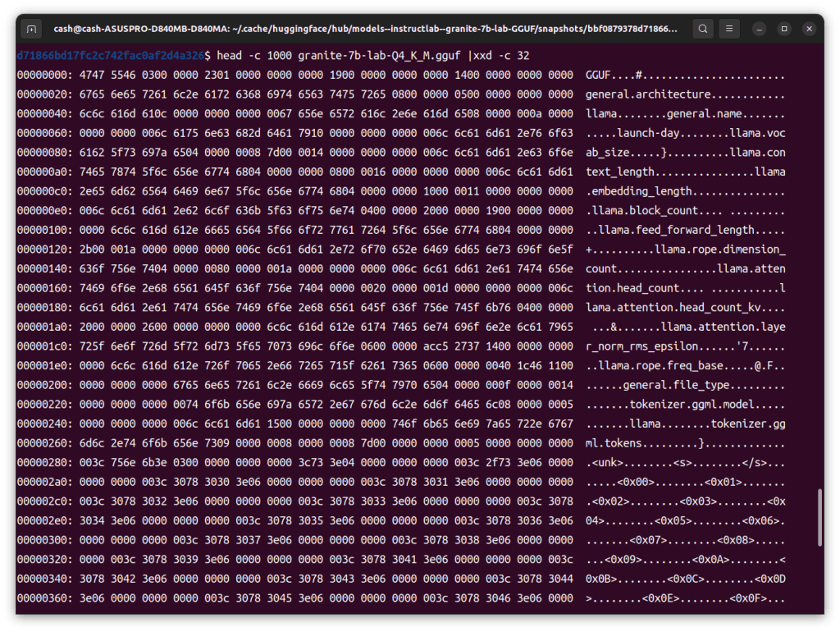Click the terminal scrollbar thumb
Viewport: 840px width, 632px height.
[821, 517]
